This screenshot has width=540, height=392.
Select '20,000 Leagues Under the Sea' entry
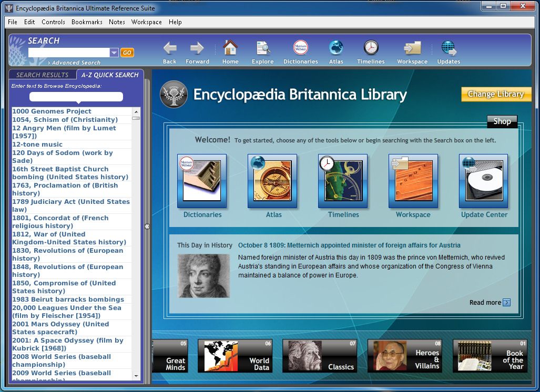pyautogui.click(x=72, y=312)
